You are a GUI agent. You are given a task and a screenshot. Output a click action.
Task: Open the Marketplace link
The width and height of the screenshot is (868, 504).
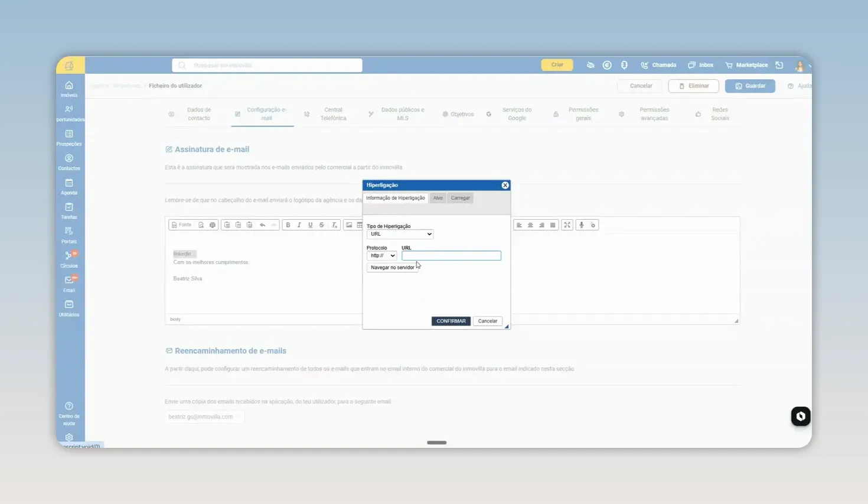(x=746, y=65)
